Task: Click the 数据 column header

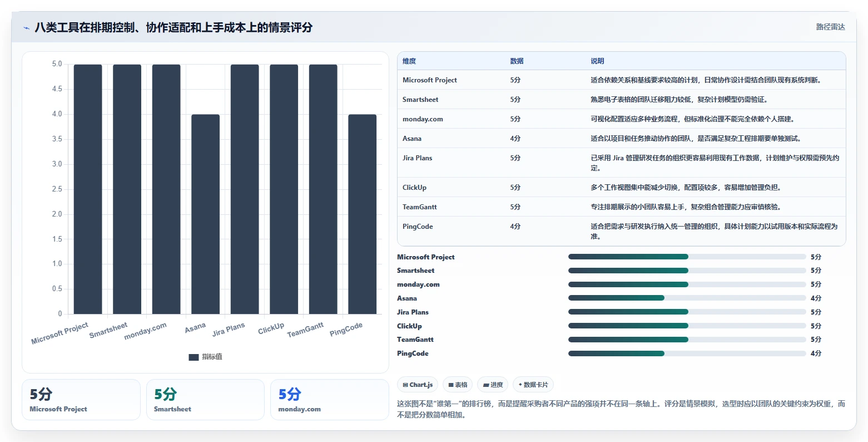Action: (517, 61)
